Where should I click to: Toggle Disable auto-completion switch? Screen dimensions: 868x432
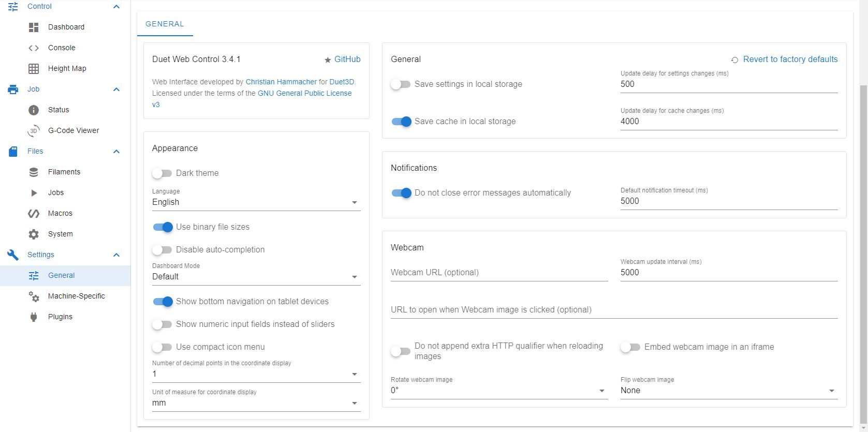[162, 249]
